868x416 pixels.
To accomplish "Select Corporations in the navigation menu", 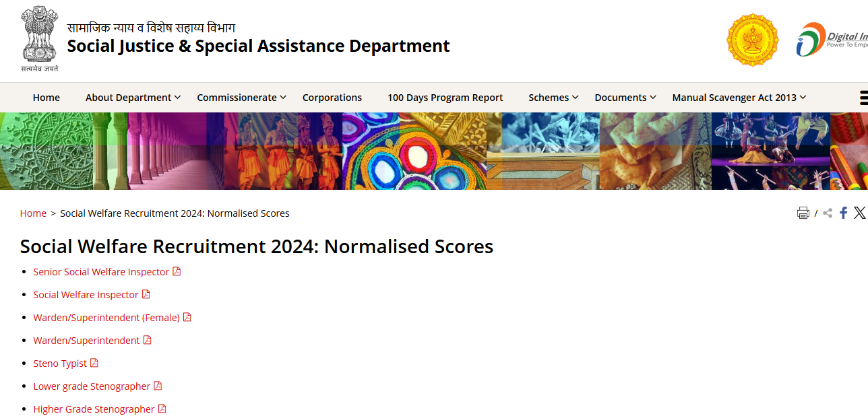I will click(332, 97).
